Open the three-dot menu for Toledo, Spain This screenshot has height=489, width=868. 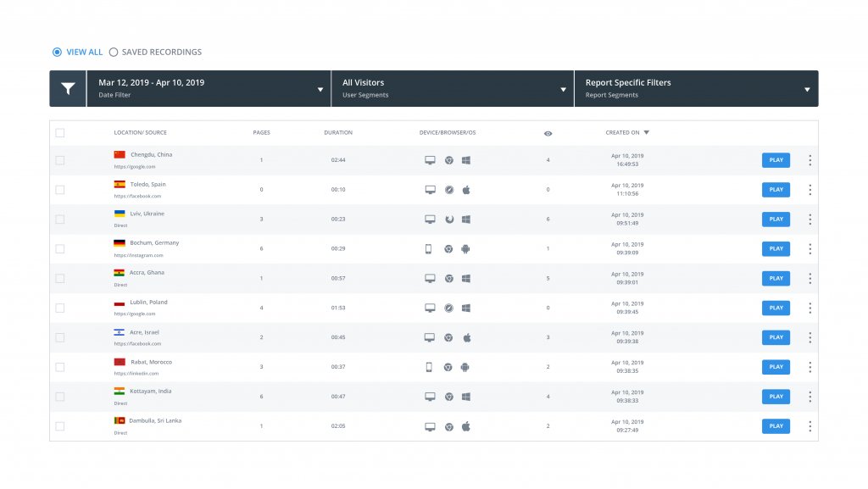point(810,190)
